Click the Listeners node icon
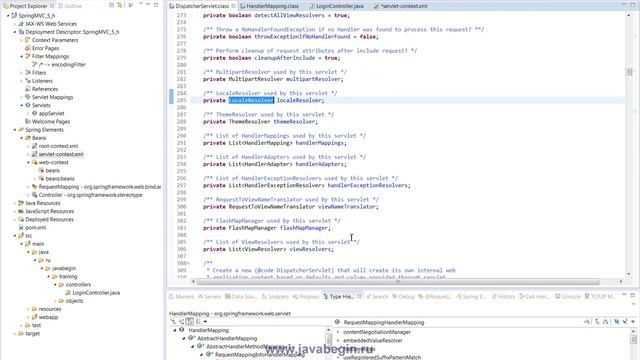Viewport: 640px width, 360px height. 27,81
